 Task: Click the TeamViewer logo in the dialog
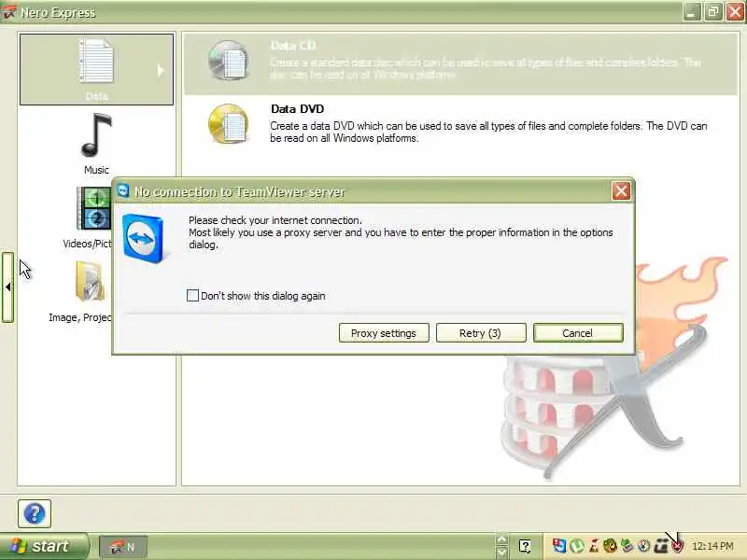[143, 239]
